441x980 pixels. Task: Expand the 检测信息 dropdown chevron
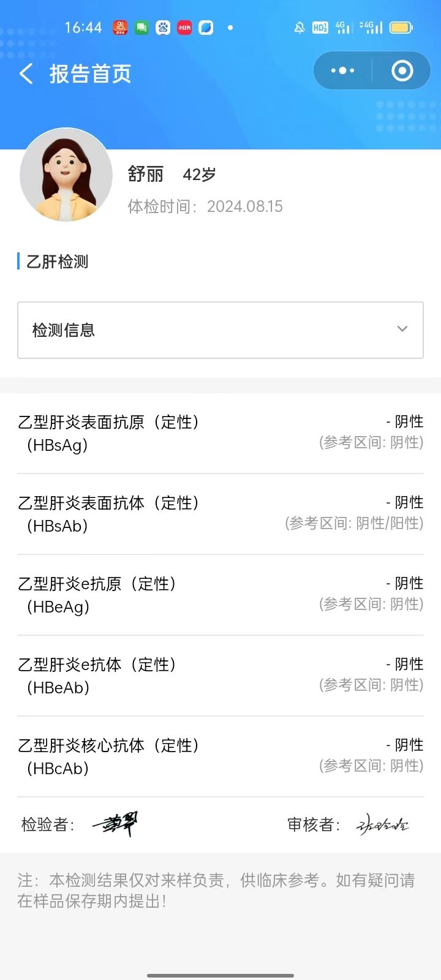tap(402, 329)
